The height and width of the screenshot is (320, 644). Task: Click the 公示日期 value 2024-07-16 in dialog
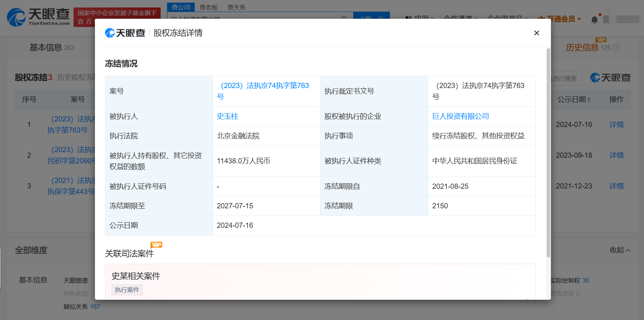tap(235, 225)
